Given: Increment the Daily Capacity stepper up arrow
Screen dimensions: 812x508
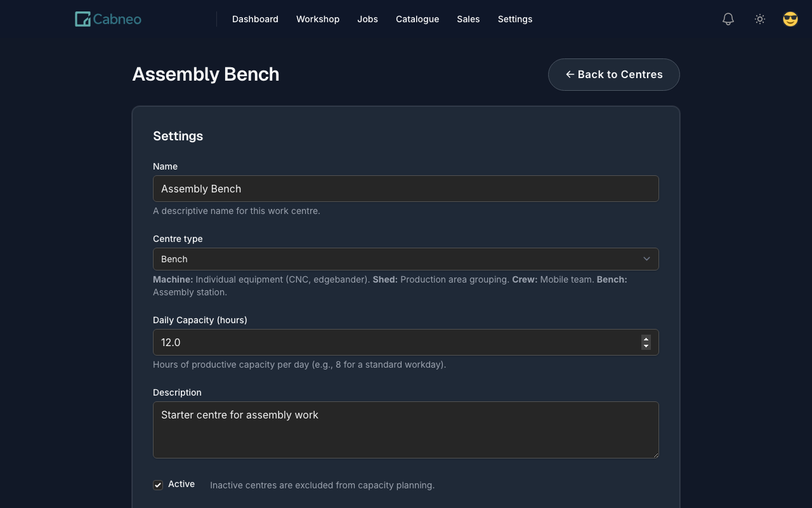Looking at the screenshot, I should point(646,338).
